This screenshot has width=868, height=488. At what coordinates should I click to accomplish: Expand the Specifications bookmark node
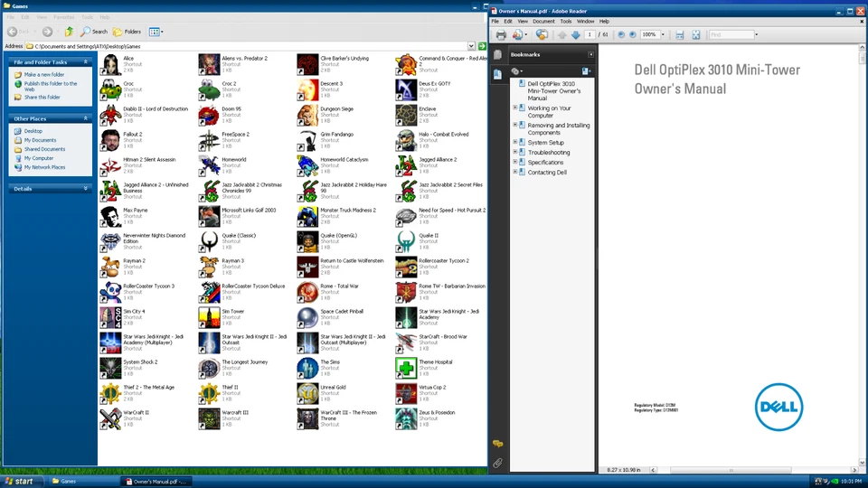point(514,162)
